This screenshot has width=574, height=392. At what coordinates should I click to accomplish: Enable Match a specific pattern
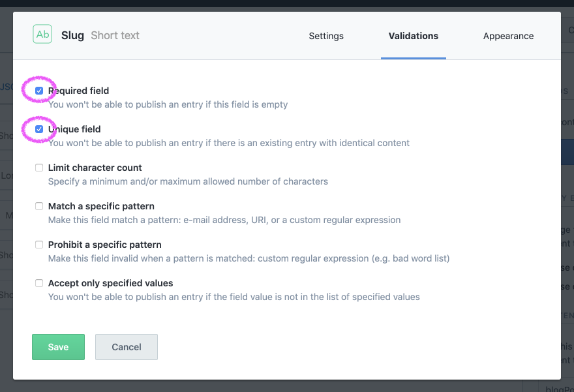point(38,205)
